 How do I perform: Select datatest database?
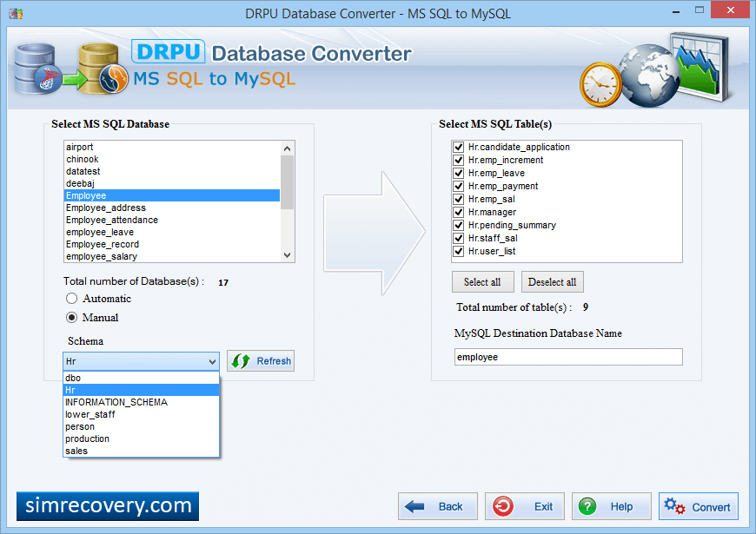(x=172, y=171)
